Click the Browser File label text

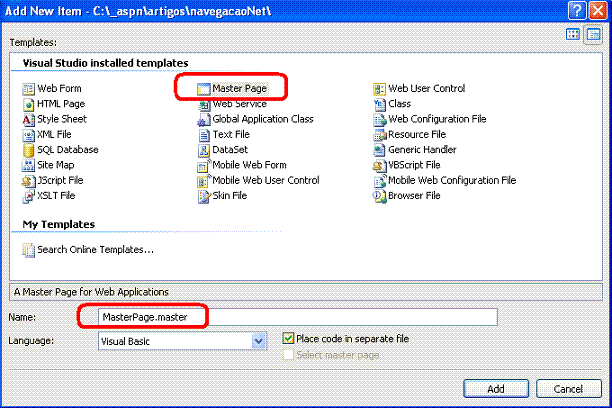click(414, 196)
